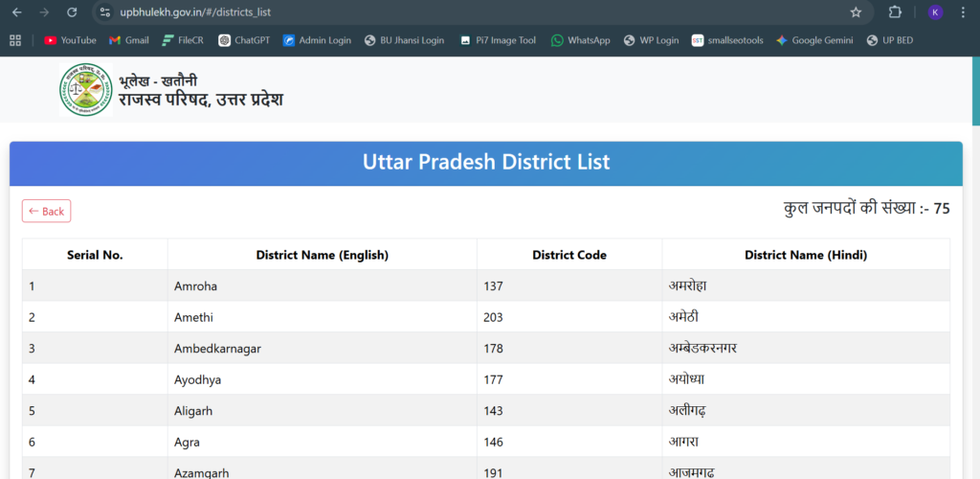Screen dimensions: 980x479
Task: Bookmark this page with star icon
Action: pos(856,11)
